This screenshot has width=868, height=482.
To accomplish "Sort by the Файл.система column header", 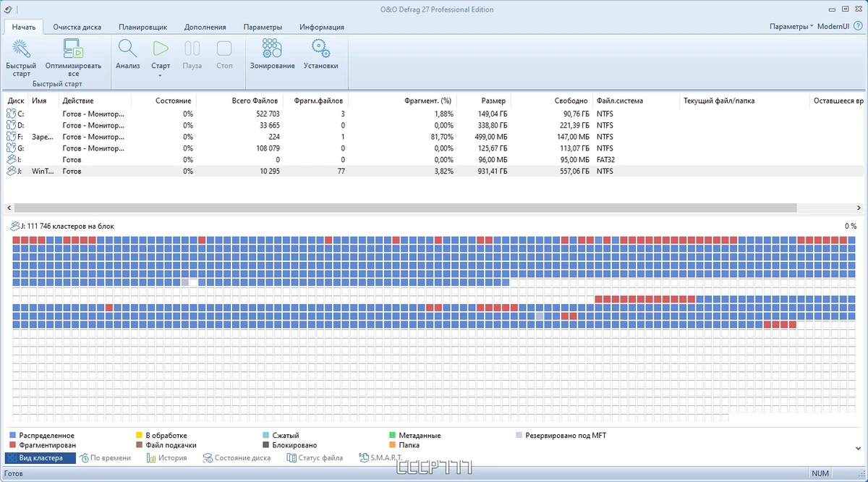I will tap(619, 101).
